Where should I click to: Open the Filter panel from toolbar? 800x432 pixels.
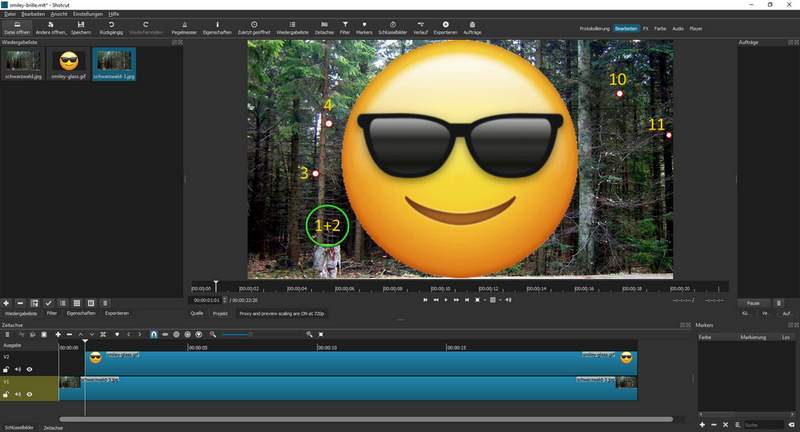tap(346, 26)
